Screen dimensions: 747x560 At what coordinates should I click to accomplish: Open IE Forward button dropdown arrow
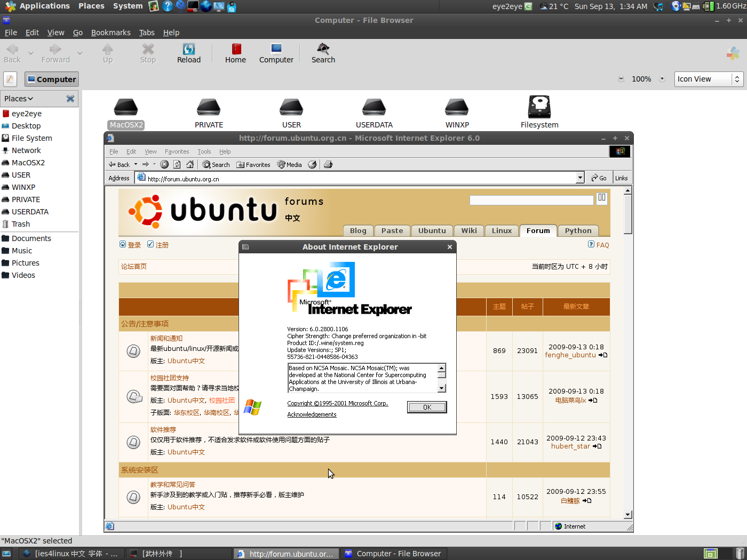click(154, 164)
